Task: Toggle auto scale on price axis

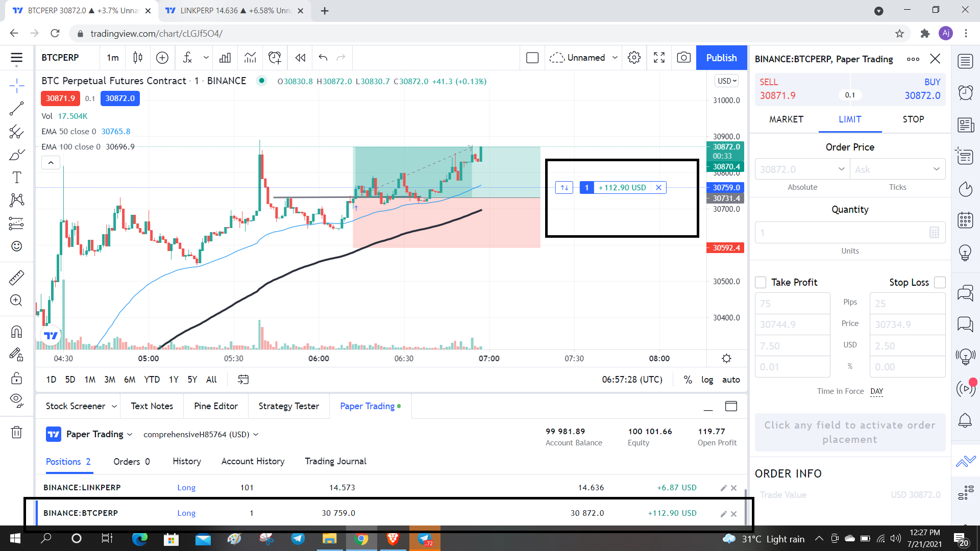Action: click(731, 380)
